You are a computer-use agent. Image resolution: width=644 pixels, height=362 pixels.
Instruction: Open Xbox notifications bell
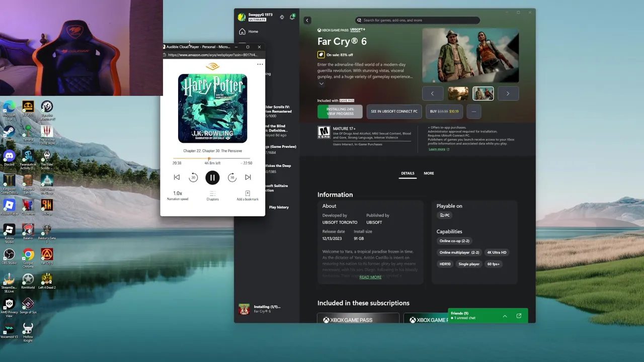[x=292, y=17]
